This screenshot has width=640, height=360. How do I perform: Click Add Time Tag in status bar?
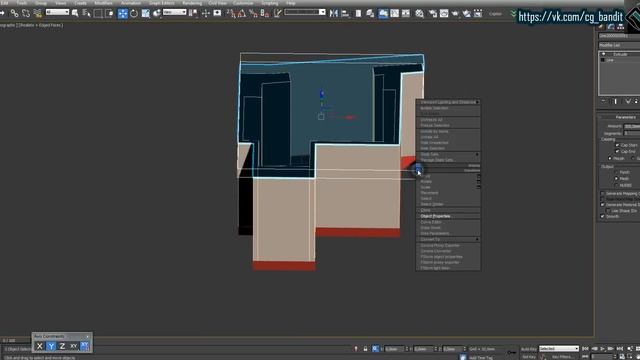click(x=481, y=358)
